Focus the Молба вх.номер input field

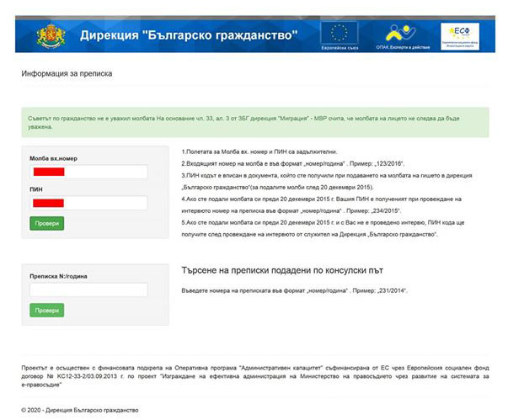pyautogui.click(x=88, y=172)
